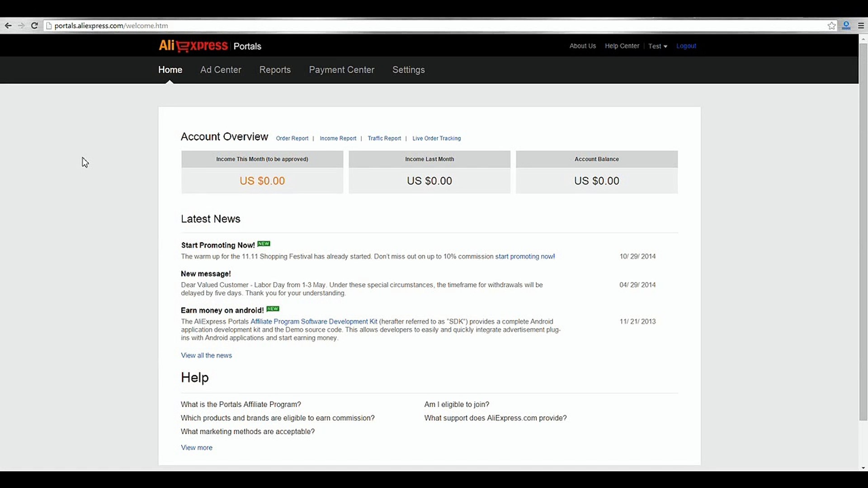Open Live Order Tracking link
The image size is (868, 488).
pos(436,138)
